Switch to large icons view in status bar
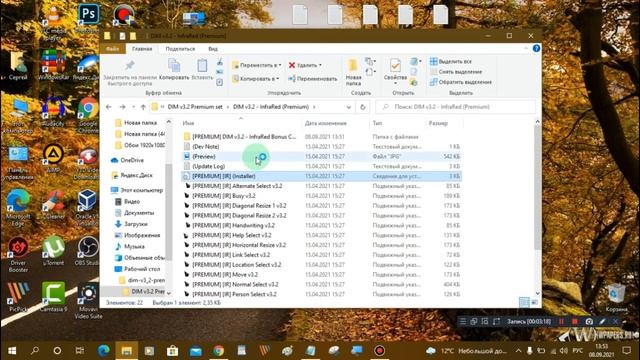The width and height of the screenshot is (640, 360). 534,302
